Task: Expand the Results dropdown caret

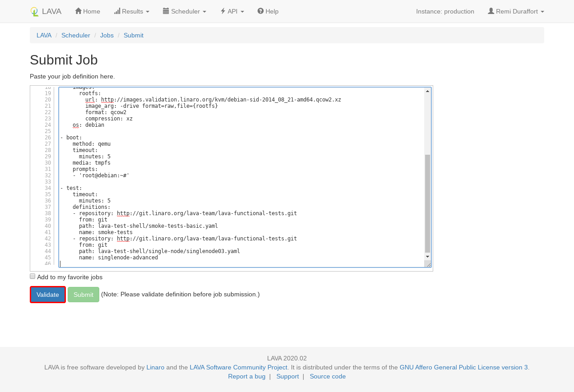Action: point(148,12)
